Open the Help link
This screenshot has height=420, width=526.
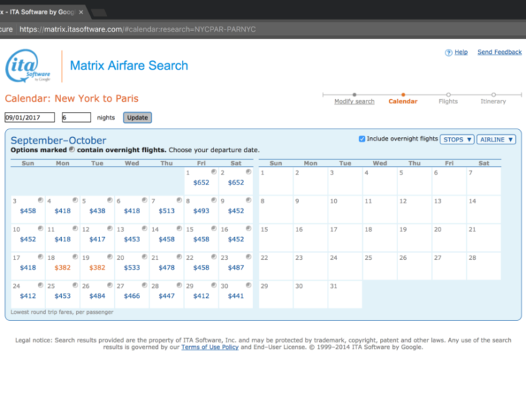point(461,52)
